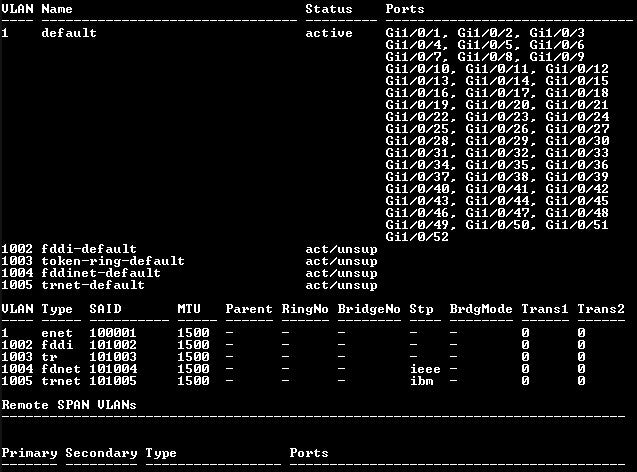Click act/unsup status of trnet-default row

point(341,285)
